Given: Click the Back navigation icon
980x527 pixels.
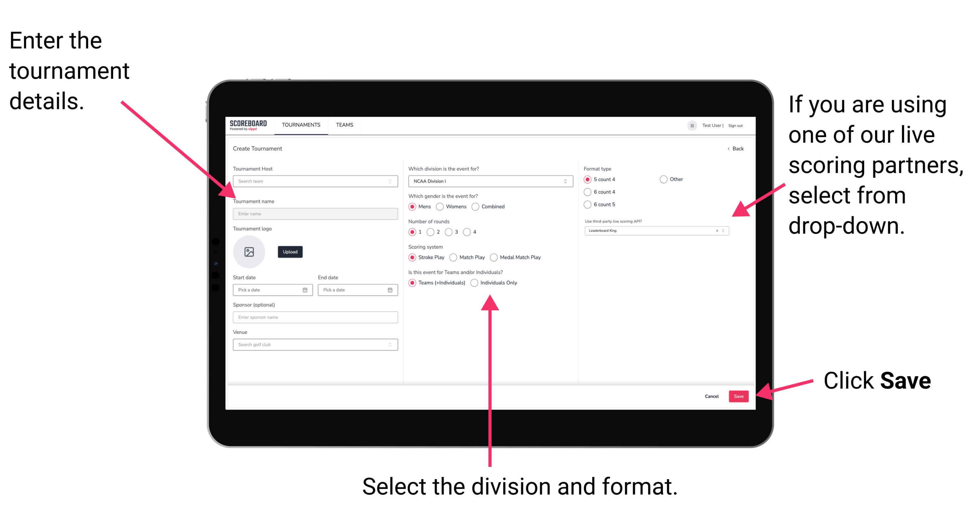Looking at the screenshot, I should click(x=729, y=148).
